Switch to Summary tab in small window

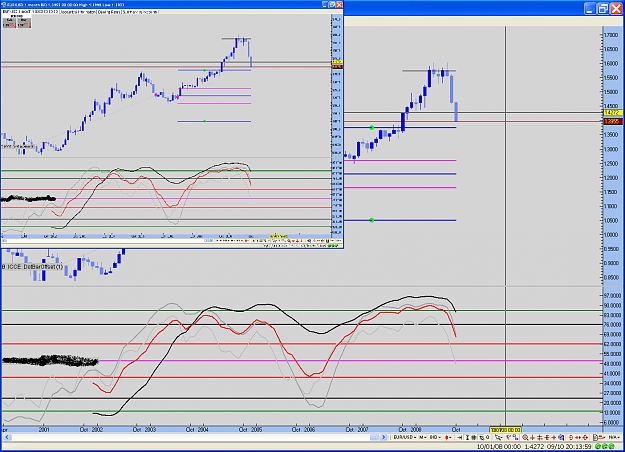click(x=140, y=12)
